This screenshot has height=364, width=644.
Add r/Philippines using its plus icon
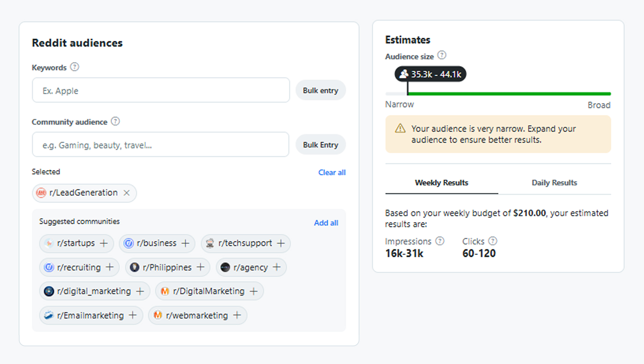tap(200, 267)
